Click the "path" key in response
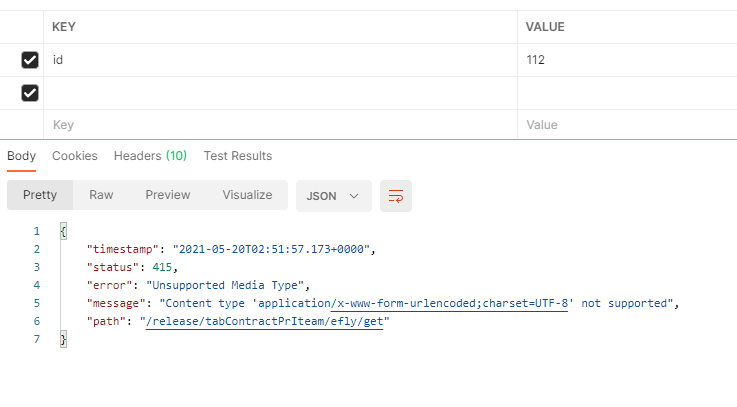Screen dimensions: 737x407 [106, 321]
